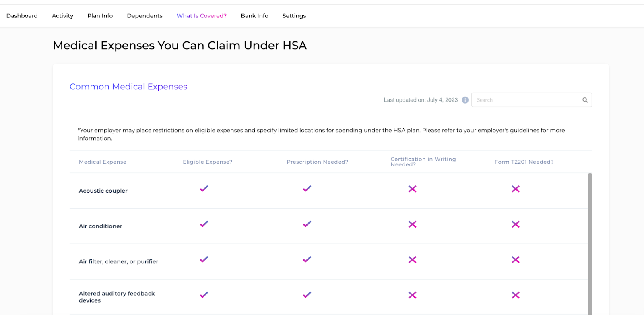
Task: Click the Eligible Expense? column header
Action: (207, 162)
